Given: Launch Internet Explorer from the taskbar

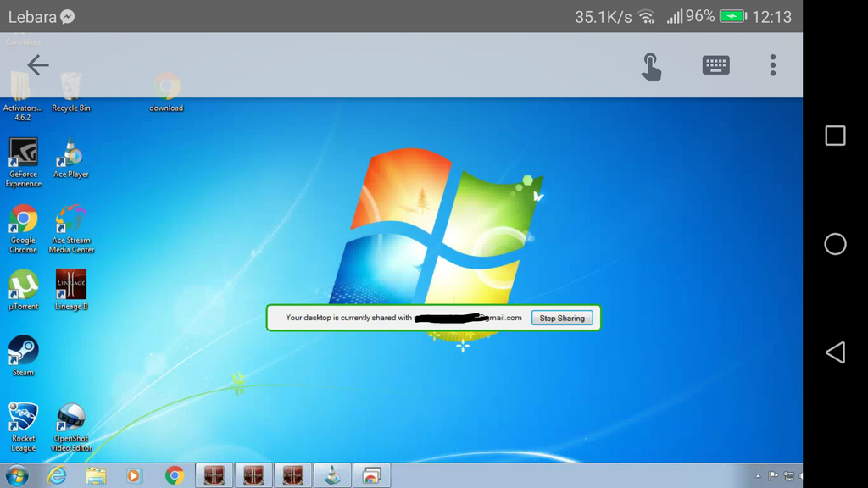Looking at the screenshot, I should (57, 476).
